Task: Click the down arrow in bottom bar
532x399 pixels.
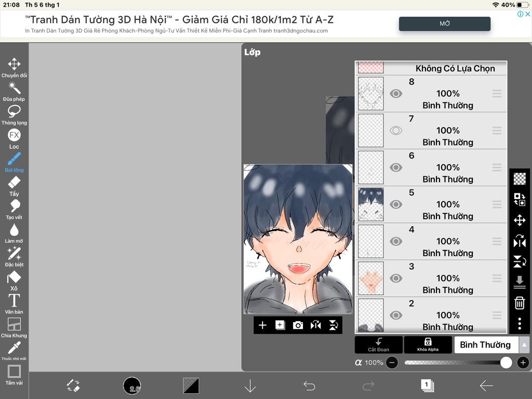Action: 250,386
